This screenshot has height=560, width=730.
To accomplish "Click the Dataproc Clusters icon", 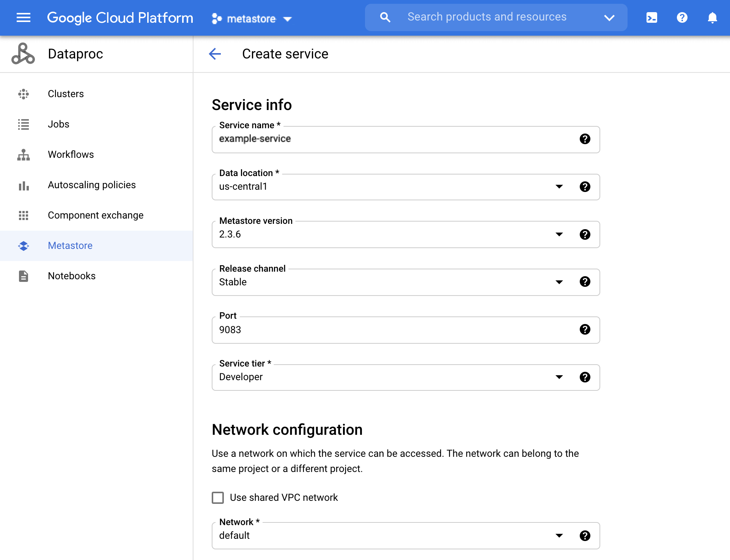I will click(24, 94).
